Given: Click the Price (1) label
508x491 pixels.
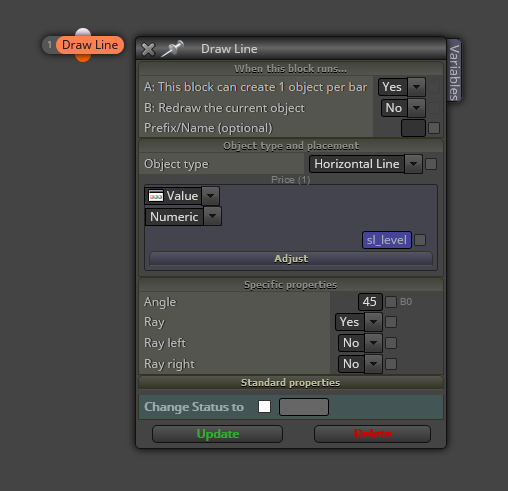Looking at the screenshot, I should tap(291, 180).
